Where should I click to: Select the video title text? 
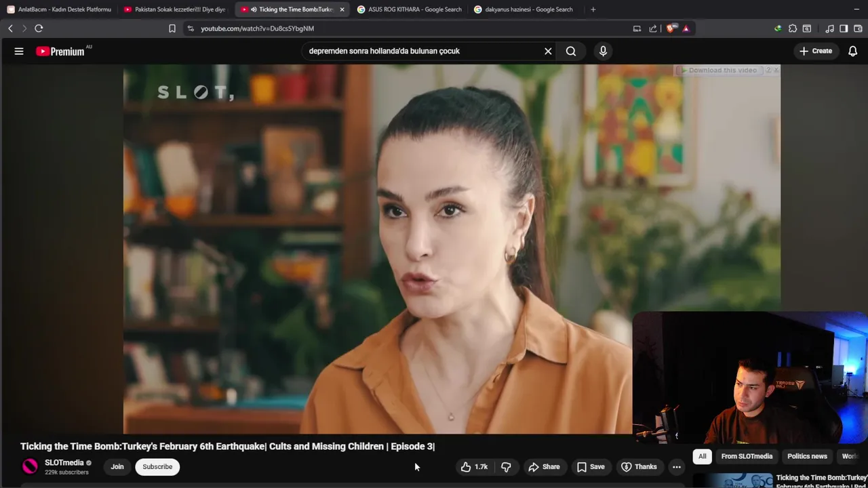pyautogui.click(x=227, y=446)
